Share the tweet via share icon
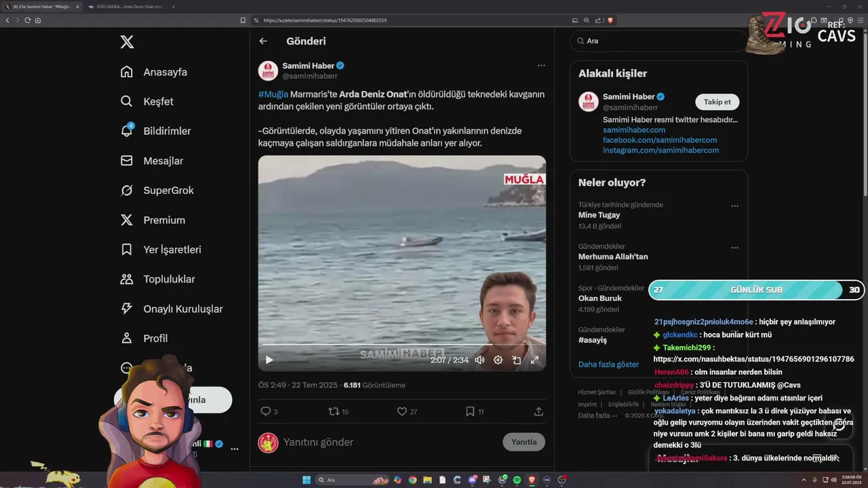The image size is (868, 488). [538, 411]
